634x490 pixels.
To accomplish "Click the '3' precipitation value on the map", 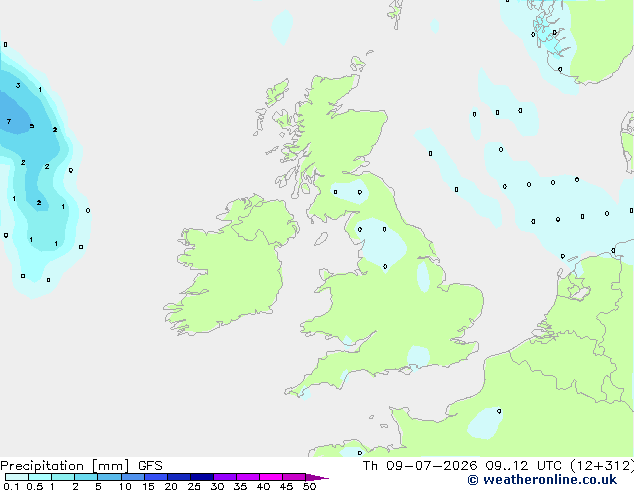I will [18, 85].
